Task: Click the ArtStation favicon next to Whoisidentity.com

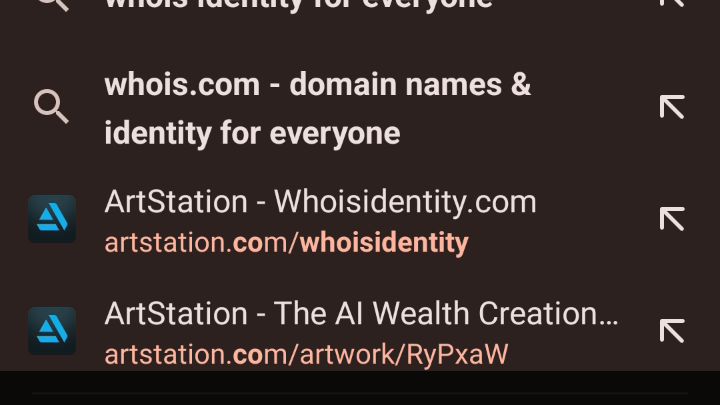Action: coord(52,219)
